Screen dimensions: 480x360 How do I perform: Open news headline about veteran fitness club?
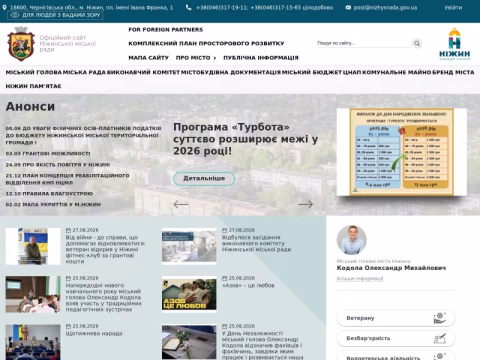pos(105,249)
